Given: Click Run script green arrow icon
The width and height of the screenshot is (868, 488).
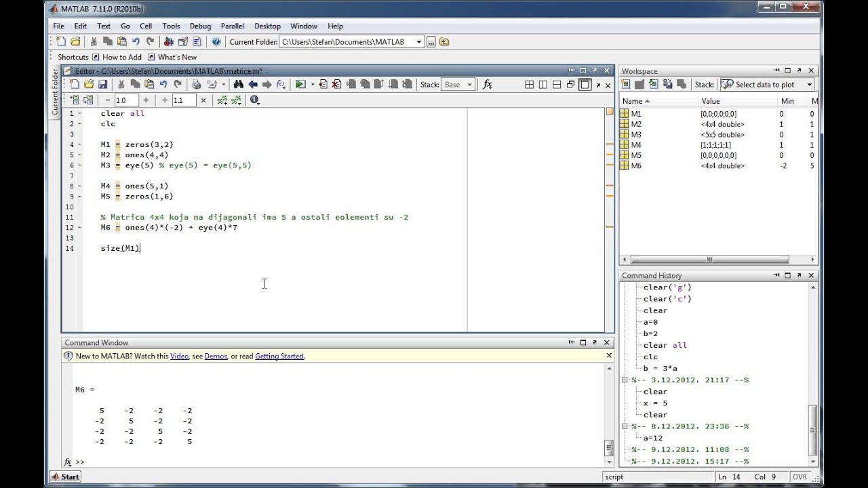Looking at the screenshot, I should point(300,85).
